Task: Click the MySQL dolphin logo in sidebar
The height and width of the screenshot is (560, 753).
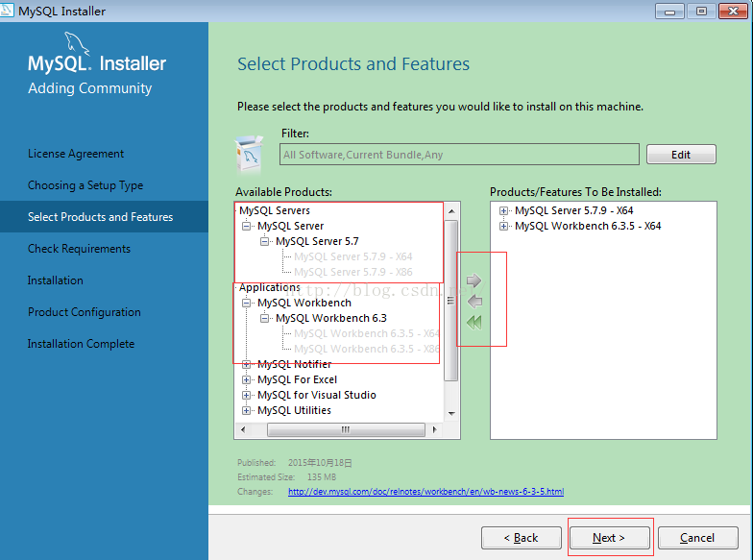Action: [77, 44]
